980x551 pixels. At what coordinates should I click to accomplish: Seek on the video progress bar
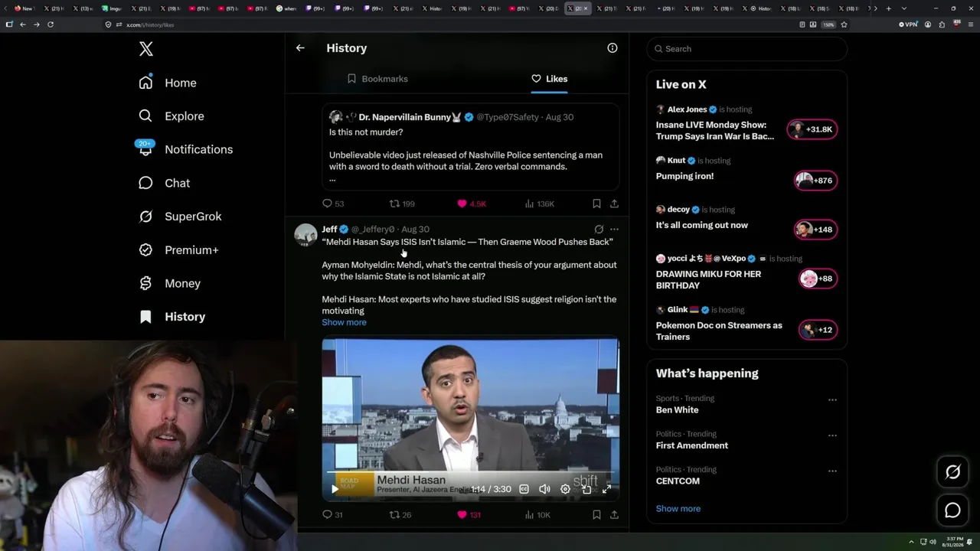(470, 474)
